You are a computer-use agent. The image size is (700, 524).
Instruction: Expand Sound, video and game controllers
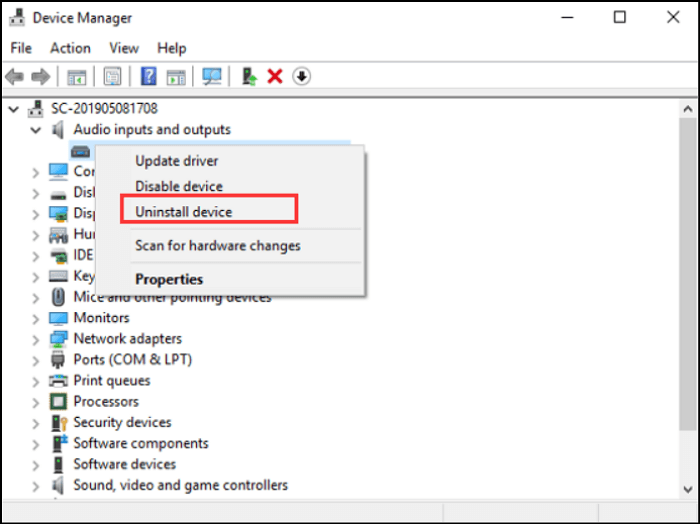pyautogui.click(x=36, y=486)
